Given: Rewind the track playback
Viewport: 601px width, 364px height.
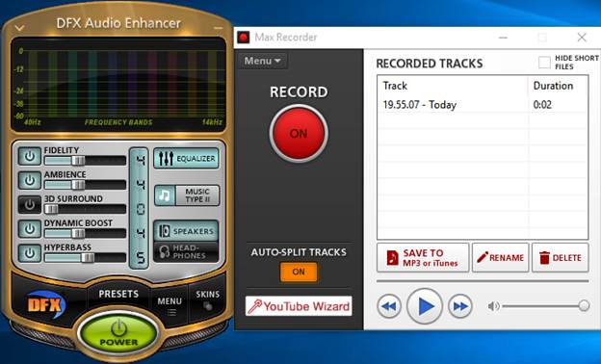Looking at the screenshot, I should click(x=389, y=306).
